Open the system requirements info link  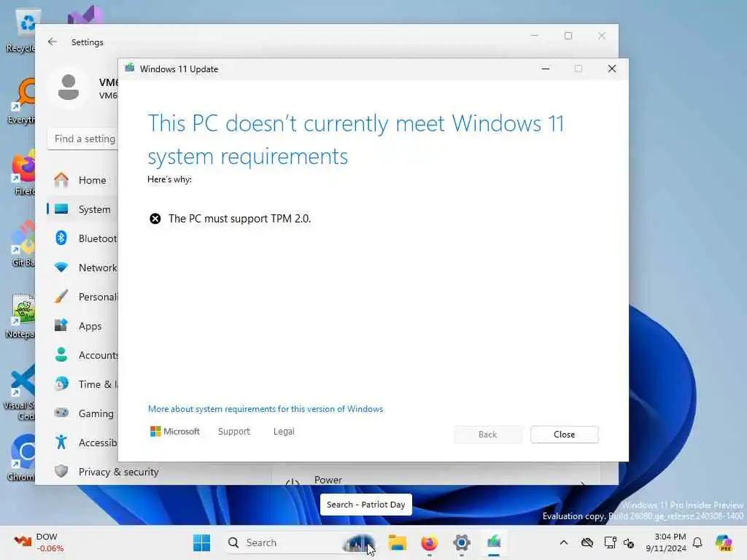coord(266,409)
